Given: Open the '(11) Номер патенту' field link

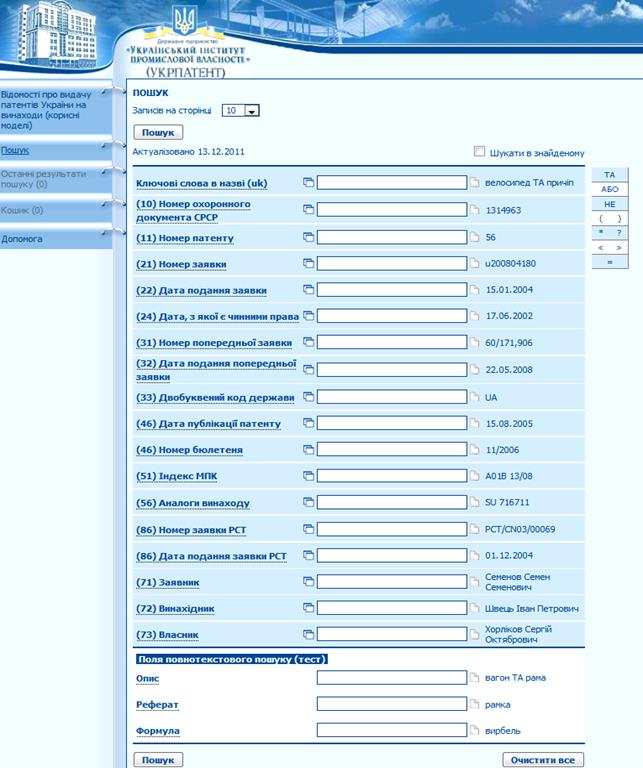Looking at the screenshot, I should [185, 238].
